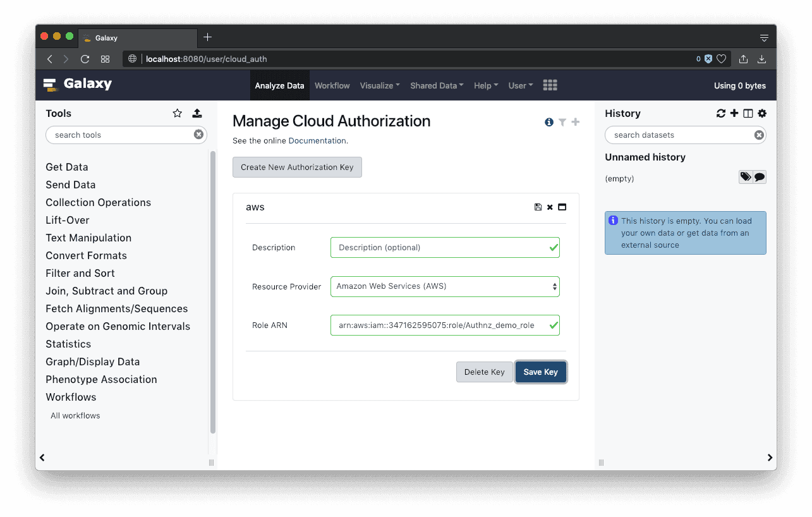Click the upload data icon in Tools

197,113
